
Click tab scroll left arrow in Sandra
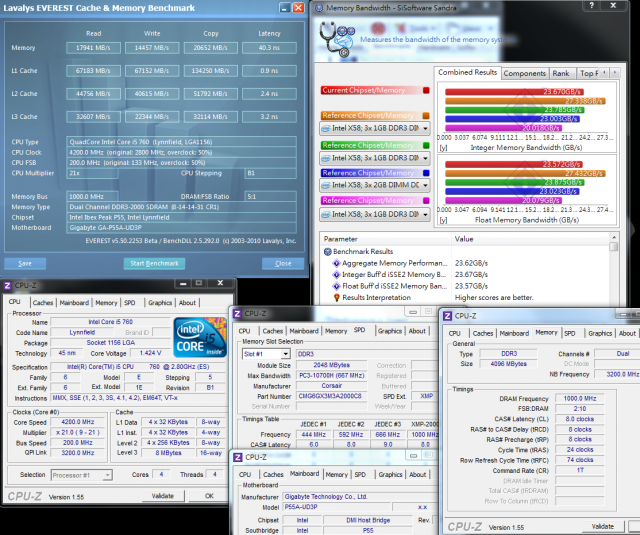[605, 73]
